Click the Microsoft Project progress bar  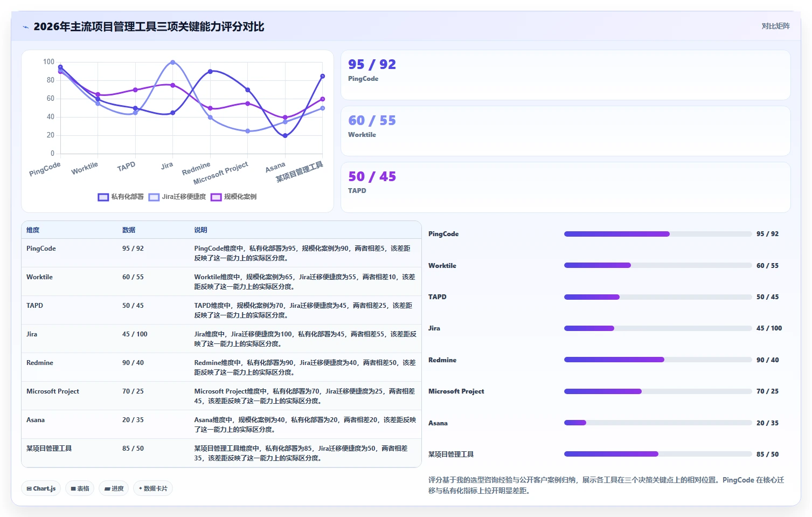point(658,391)
